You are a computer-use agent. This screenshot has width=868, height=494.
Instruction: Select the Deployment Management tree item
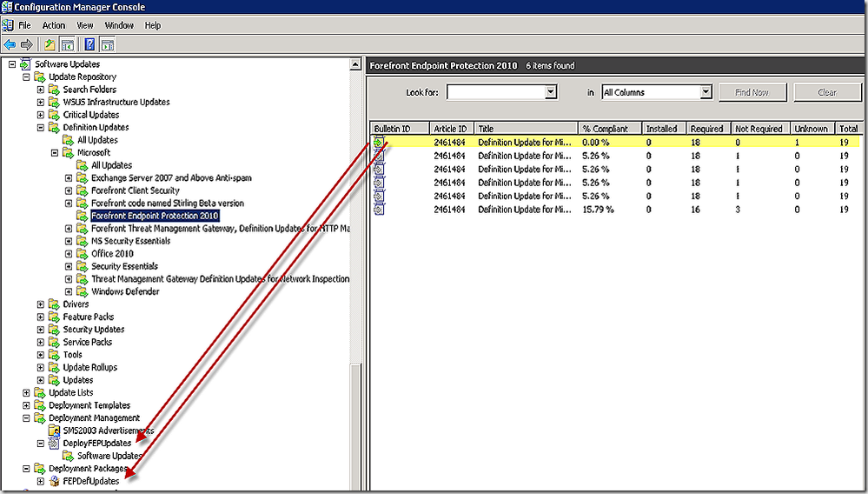(94, 418)
